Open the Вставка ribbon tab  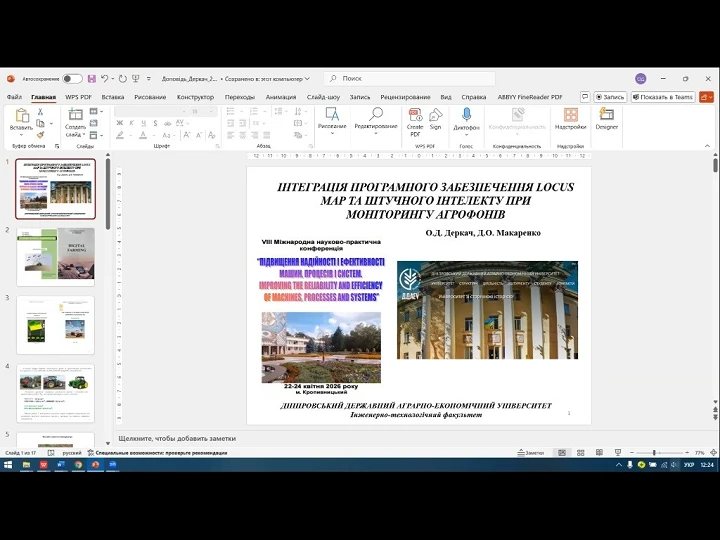click(x=113, y=97)
